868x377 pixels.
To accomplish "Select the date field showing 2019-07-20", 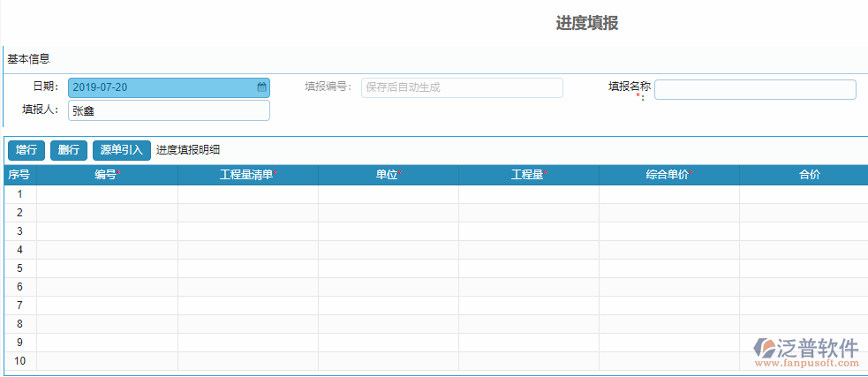I will tap(162, 87).
